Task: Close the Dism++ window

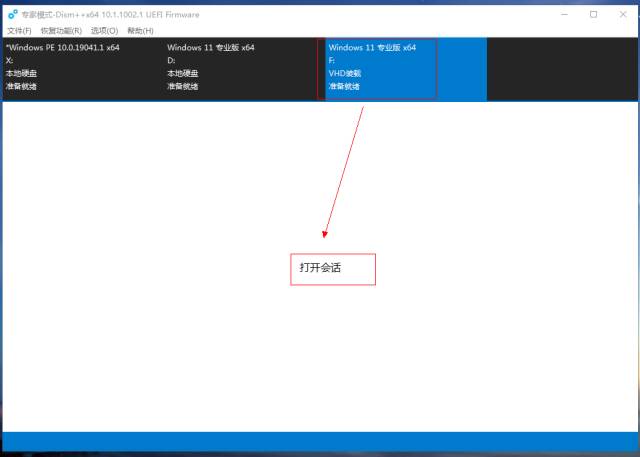Action: tap(623, 14)
